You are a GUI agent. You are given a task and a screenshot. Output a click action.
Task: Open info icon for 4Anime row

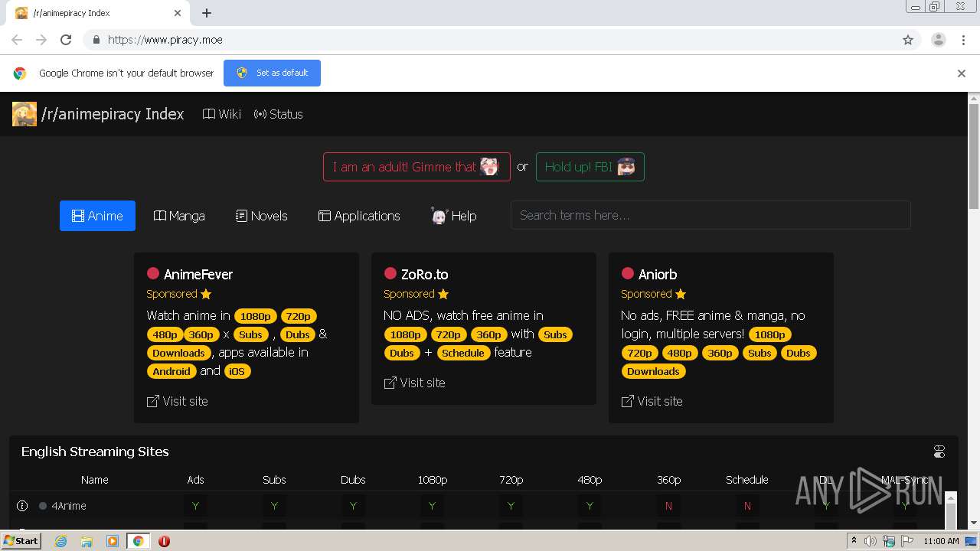pyautogui.click(x=22, y=506)
